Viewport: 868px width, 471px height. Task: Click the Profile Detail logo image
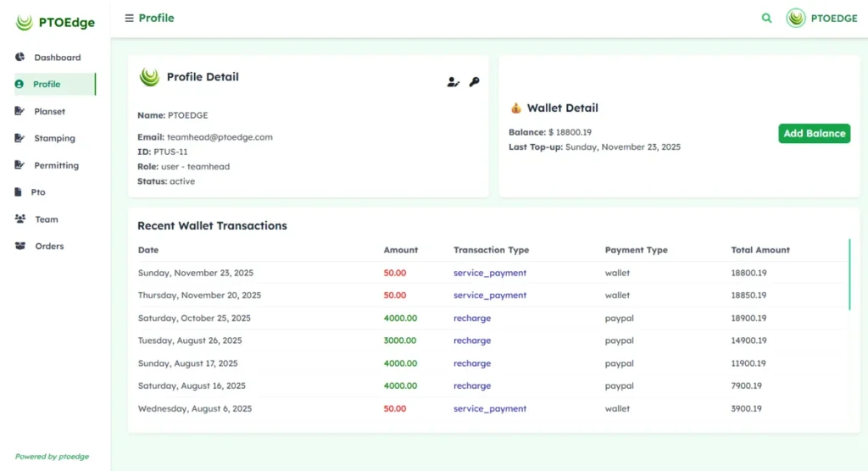149,77
